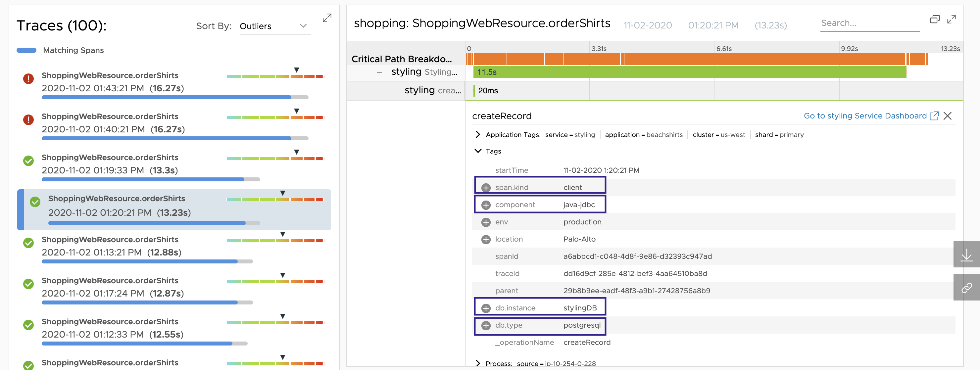Add component tag filter via plus icon

(486, 205)
